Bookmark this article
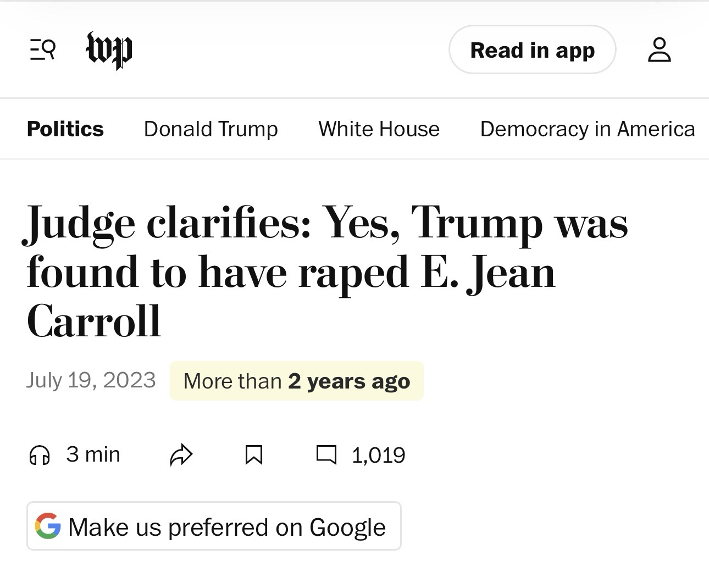 253,455
